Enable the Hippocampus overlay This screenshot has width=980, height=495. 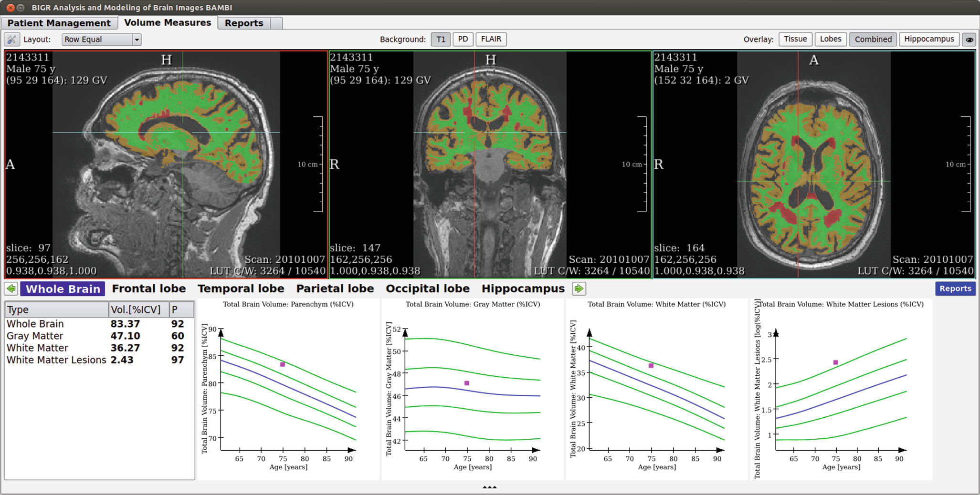click(x=929, y=39)
